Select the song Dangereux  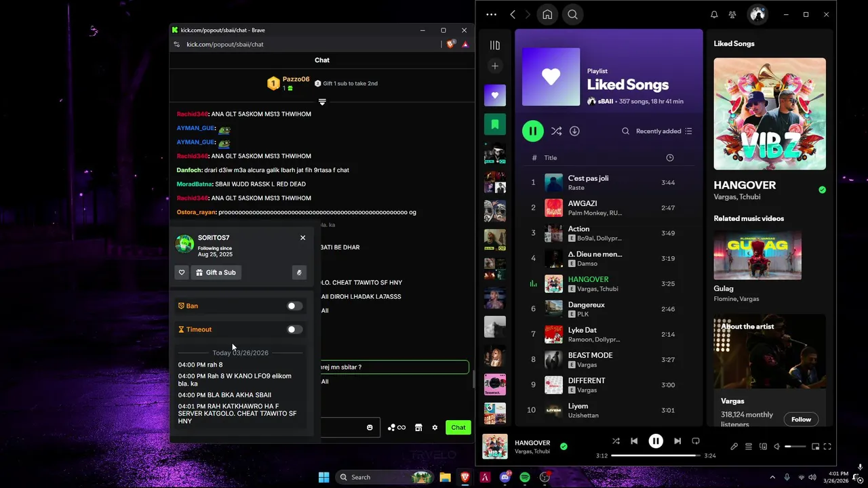609,309
